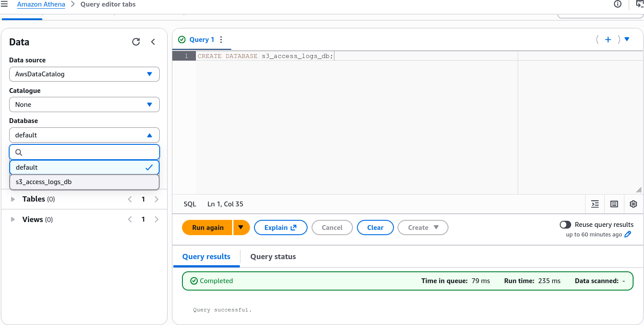This screenshot has height=325, width=644.
Task: Collapse the Data side panel
Action: pyautogui.click(x=153, y=42)
